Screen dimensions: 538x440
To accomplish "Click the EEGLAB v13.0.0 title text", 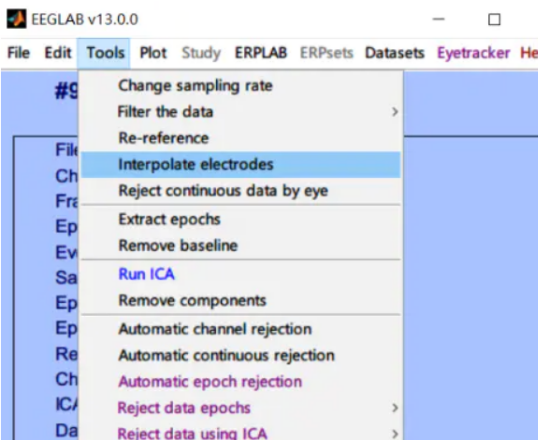I will click(85, 19).
